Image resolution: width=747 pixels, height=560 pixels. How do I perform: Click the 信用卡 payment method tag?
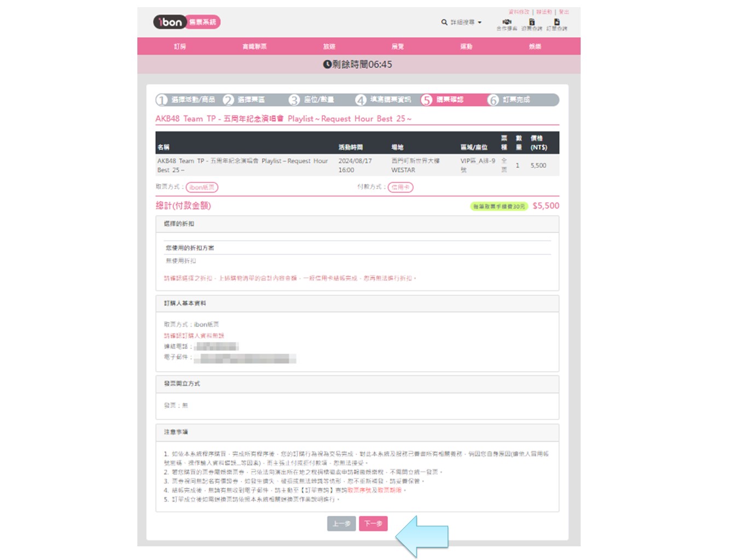(401, 188)
